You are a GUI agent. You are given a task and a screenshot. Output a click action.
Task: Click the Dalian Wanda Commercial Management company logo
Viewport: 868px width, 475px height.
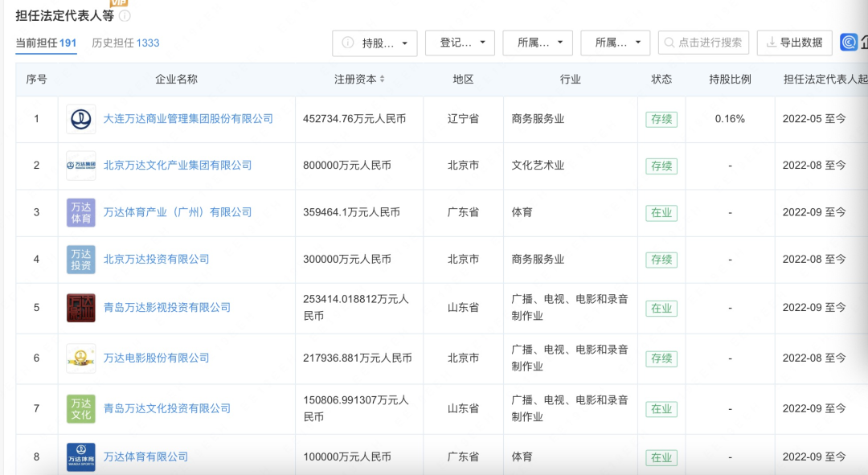80,119
